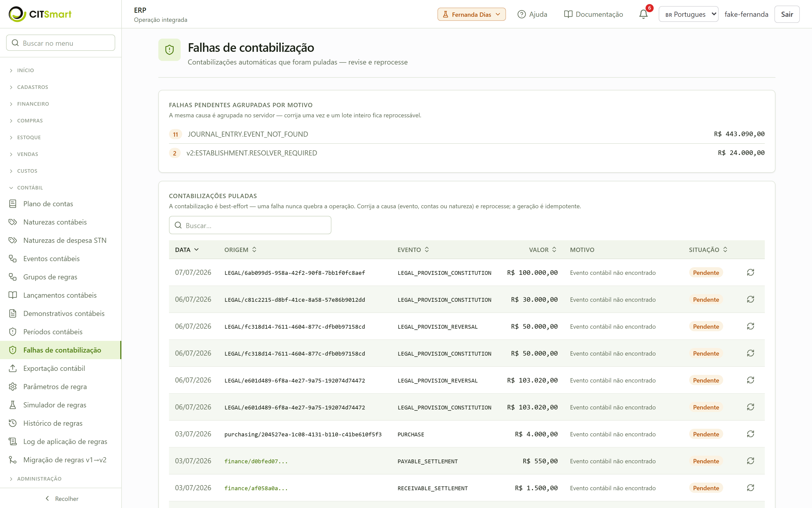Reprocess the PURCHASE row refresh icon

coord(750,434)
